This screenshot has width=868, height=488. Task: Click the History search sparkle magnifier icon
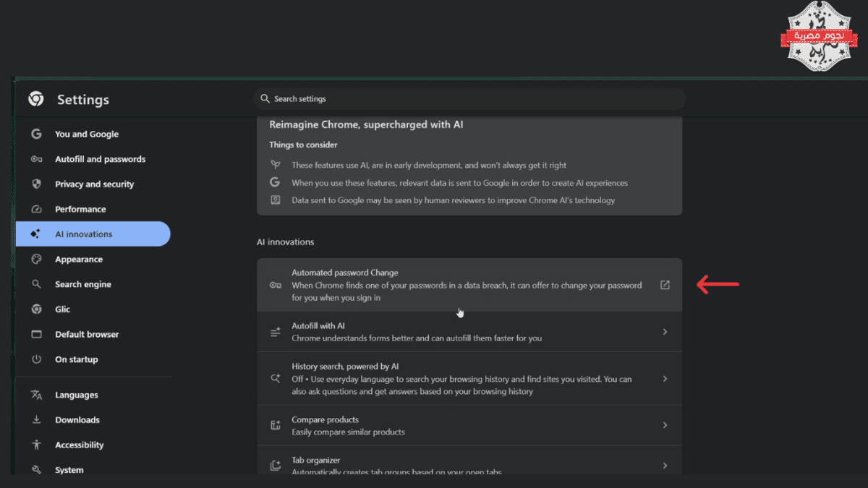[275, 378]
